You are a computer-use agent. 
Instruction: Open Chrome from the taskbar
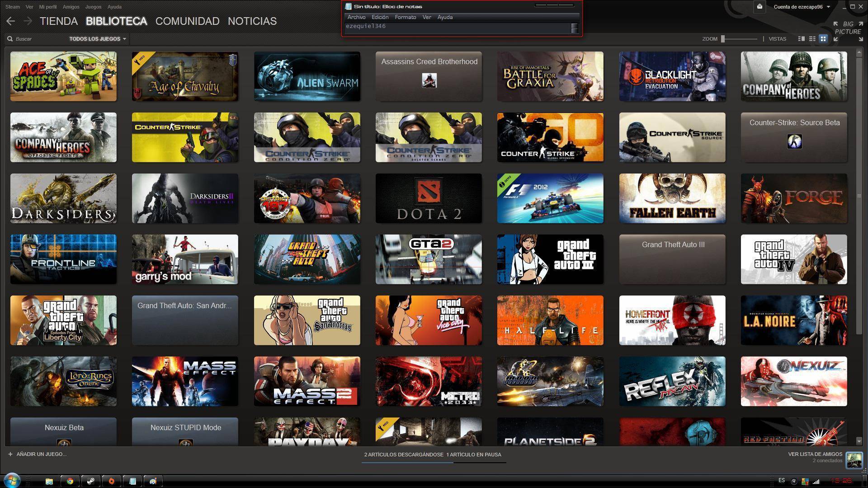click(70, 481)
